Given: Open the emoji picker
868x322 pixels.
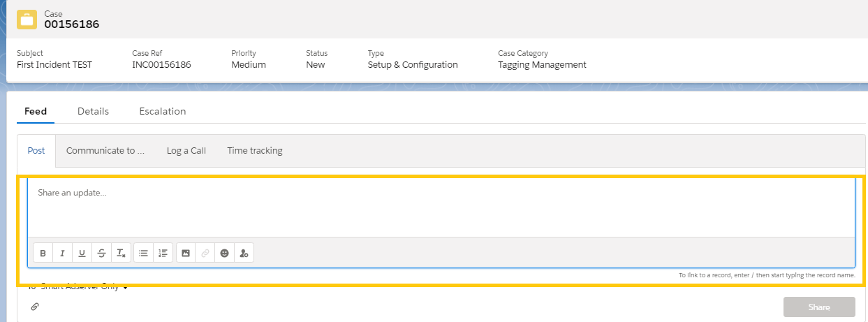Looking at the screenshot, I should [224, 253].
